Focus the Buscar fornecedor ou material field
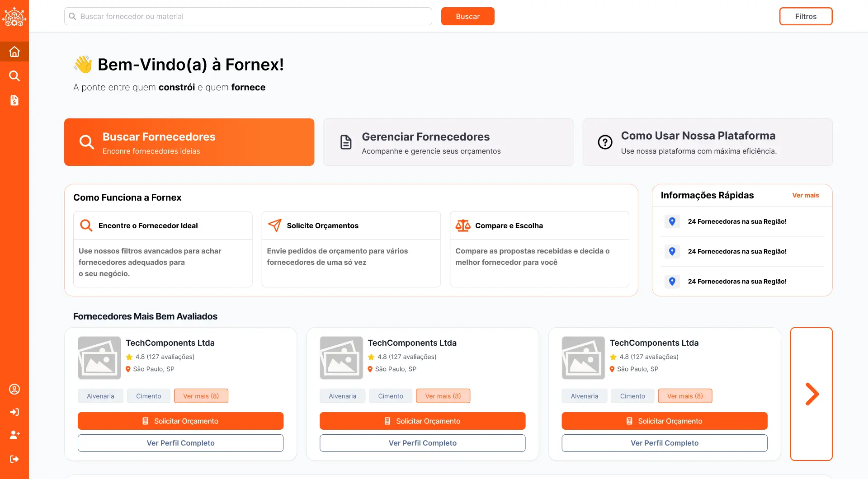Image resolution: width=868 pixels, height=479 pixels. click(x=248, y=16)
